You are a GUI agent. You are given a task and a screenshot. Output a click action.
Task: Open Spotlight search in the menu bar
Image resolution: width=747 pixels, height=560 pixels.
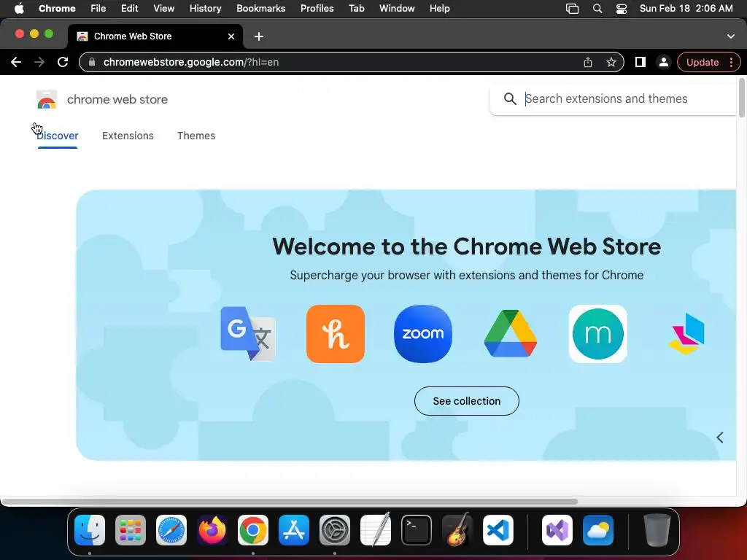click(597, 9)
